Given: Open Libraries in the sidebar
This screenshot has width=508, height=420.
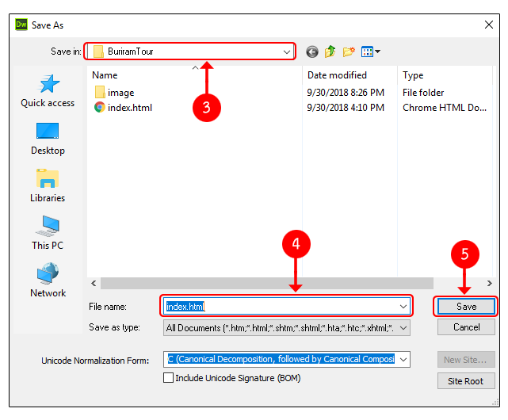Looking at the screenshot, I should (x=48, y=185).
